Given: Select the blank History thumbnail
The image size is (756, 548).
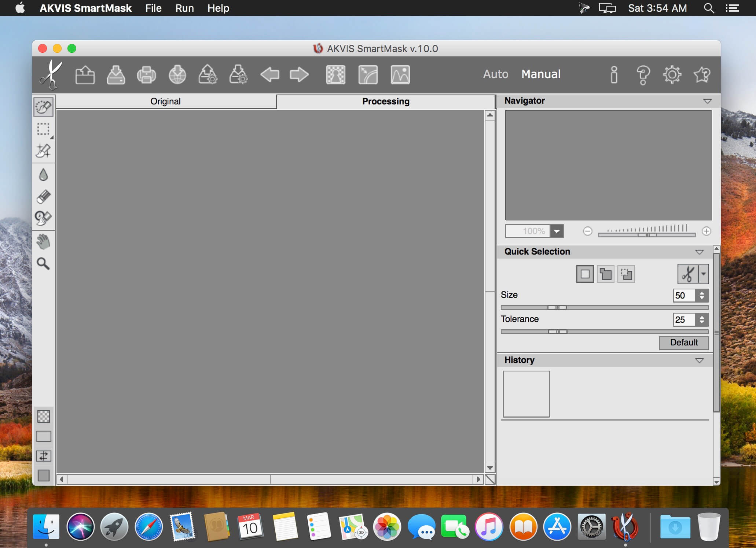Looking at the screenshot, I should [526, 394].
